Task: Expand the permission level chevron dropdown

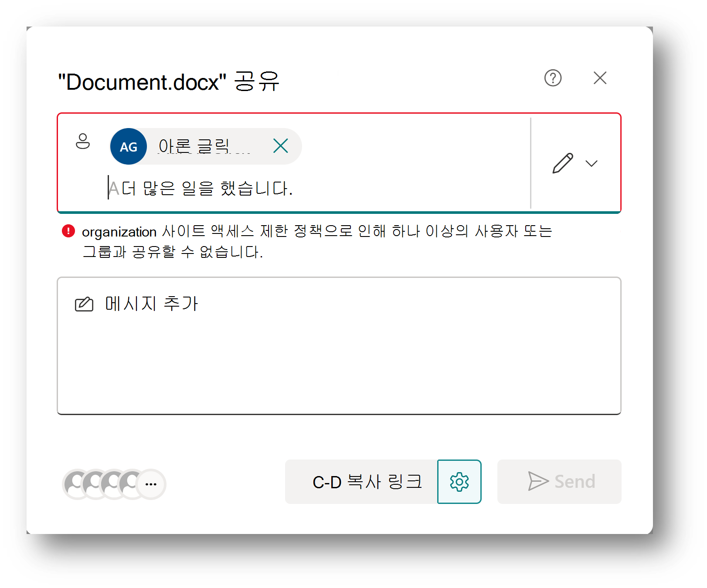Action: pos(591,163)
